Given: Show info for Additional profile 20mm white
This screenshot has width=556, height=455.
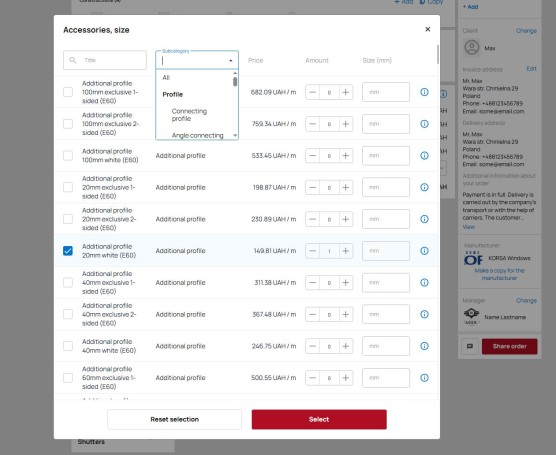Looking at the screenshot, I should coord(424,251).
